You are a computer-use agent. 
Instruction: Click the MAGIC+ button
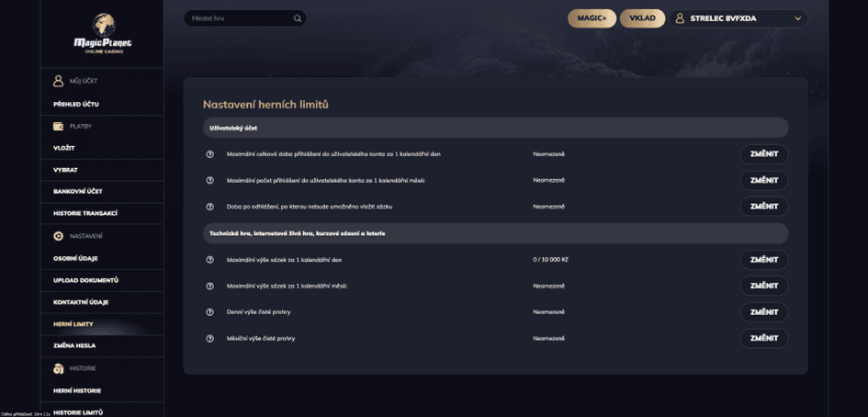point(592,18)
